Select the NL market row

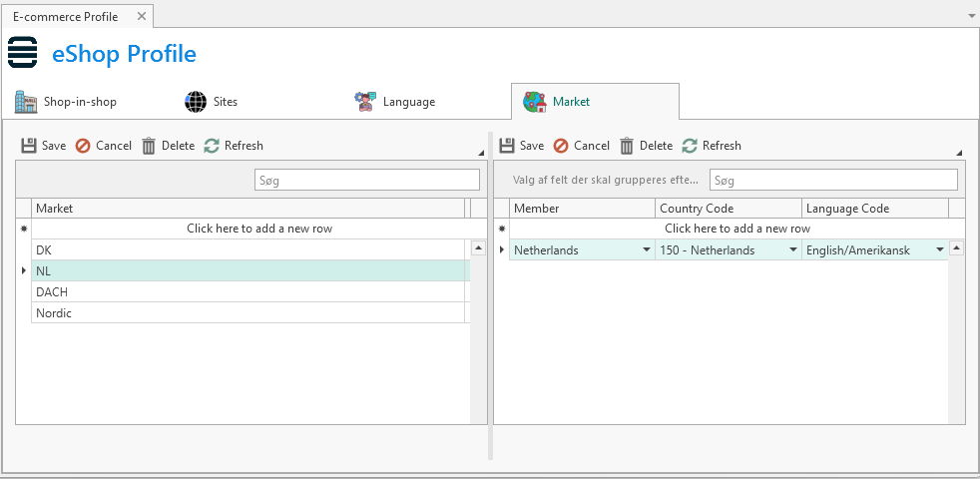click(x=248, y=270)
